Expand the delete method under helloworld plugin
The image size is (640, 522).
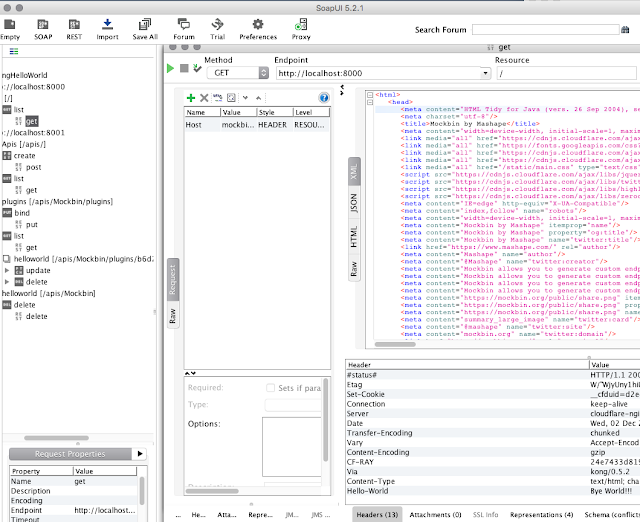coord(7,282)
